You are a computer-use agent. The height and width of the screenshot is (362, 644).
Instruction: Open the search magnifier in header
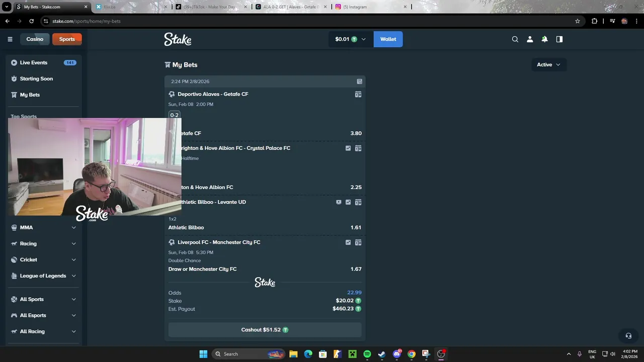click(515, 39)
